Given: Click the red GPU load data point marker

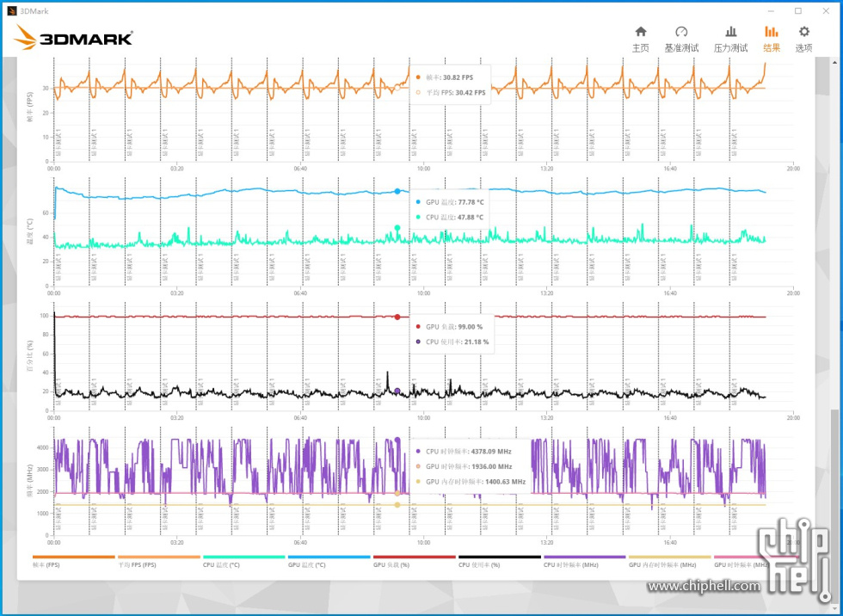Looking at the screenshot, I should (397, 317).
